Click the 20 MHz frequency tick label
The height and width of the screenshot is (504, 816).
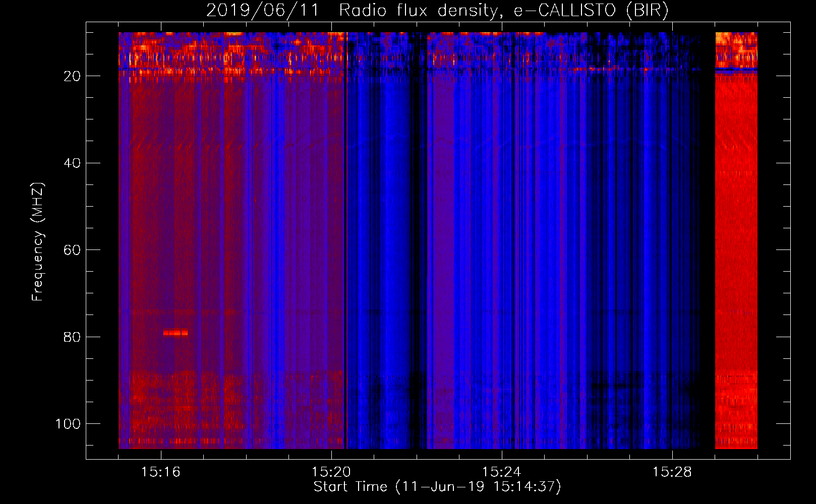tap(72, 76)
